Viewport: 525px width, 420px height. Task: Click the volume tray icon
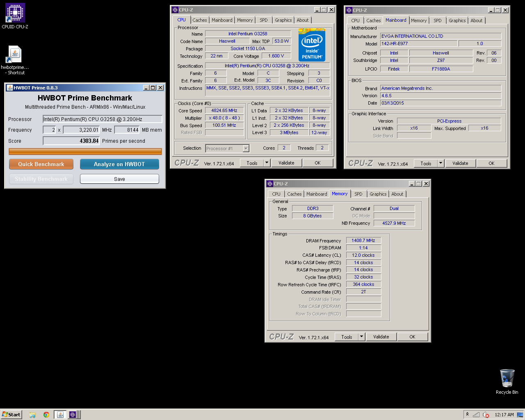point(486,415)
